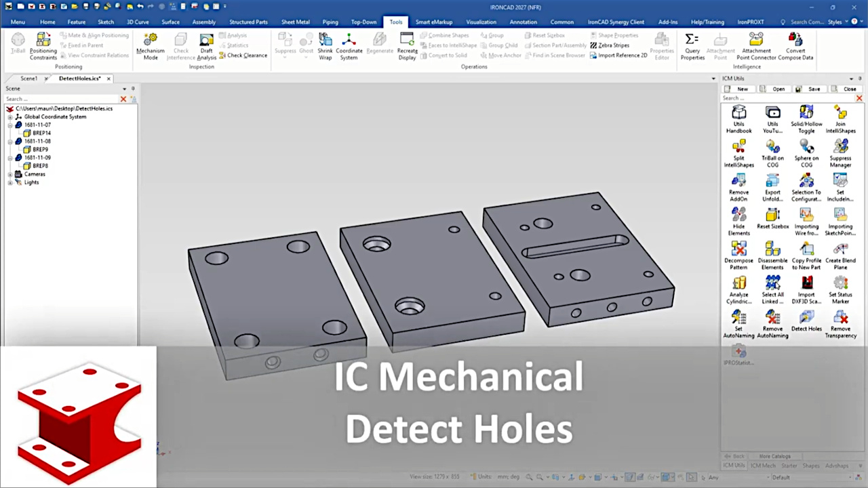The image size is (868, 488).
Task: Click the Remove AddOn utility
Action: click(738, 188)
